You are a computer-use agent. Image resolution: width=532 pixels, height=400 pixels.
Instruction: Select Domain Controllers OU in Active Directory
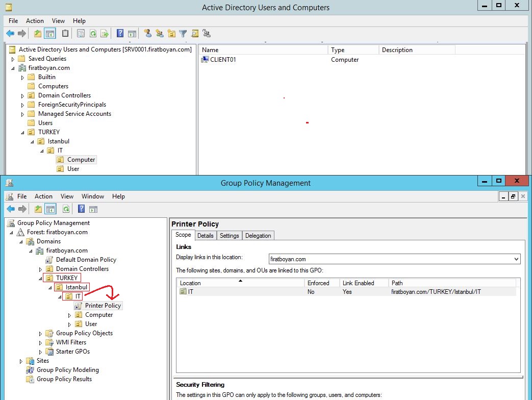coord(64,95)
